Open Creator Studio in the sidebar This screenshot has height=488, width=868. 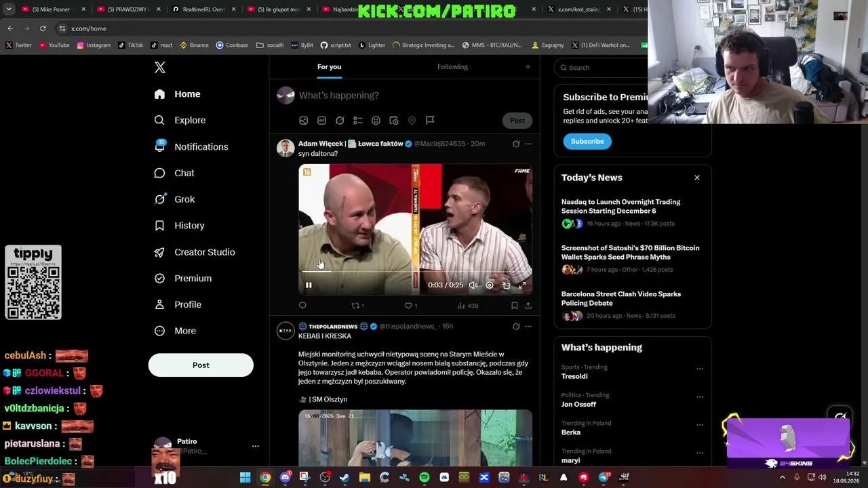click(x=194, y=252)
